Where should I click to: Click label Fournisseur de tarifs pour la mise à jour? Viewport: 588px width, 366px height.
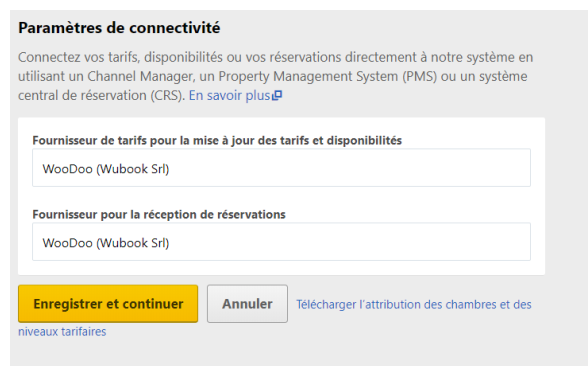(217, 141)
